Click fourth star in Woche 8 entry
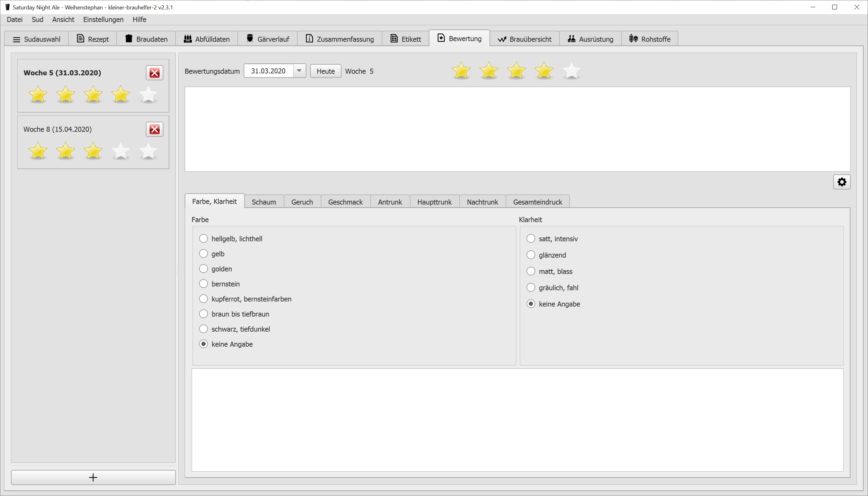868x496 pixels. (x=120, y=151)
